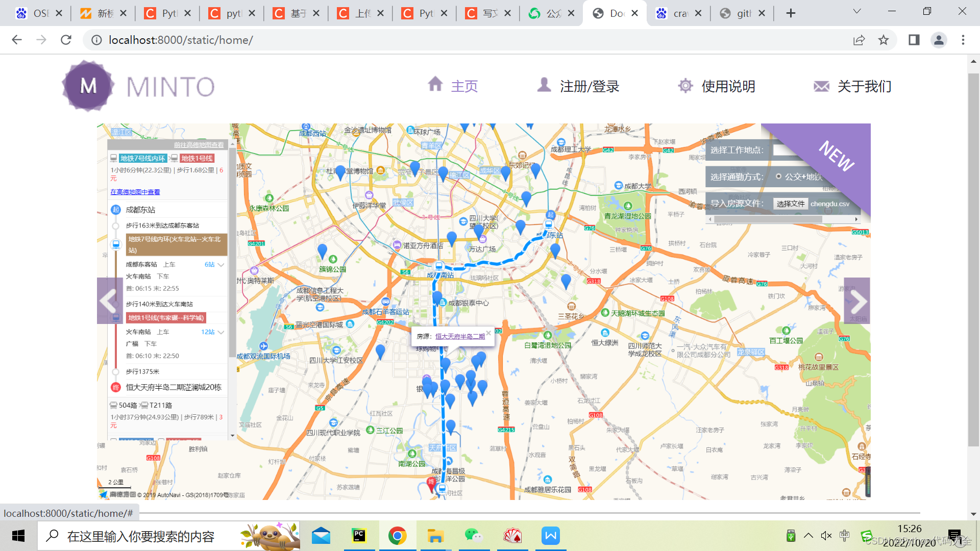This screenshot has width=980, height=551.
Task: Click the settings panel horizontal scrollbar
Action: [x=768, y=219]
